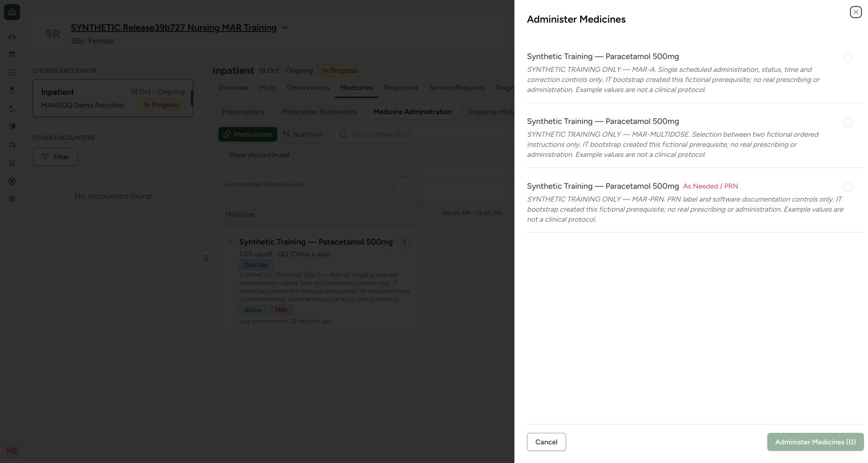Click the 'Active' status badge
This screenshot has height=463, width=868.
point(253,310)
